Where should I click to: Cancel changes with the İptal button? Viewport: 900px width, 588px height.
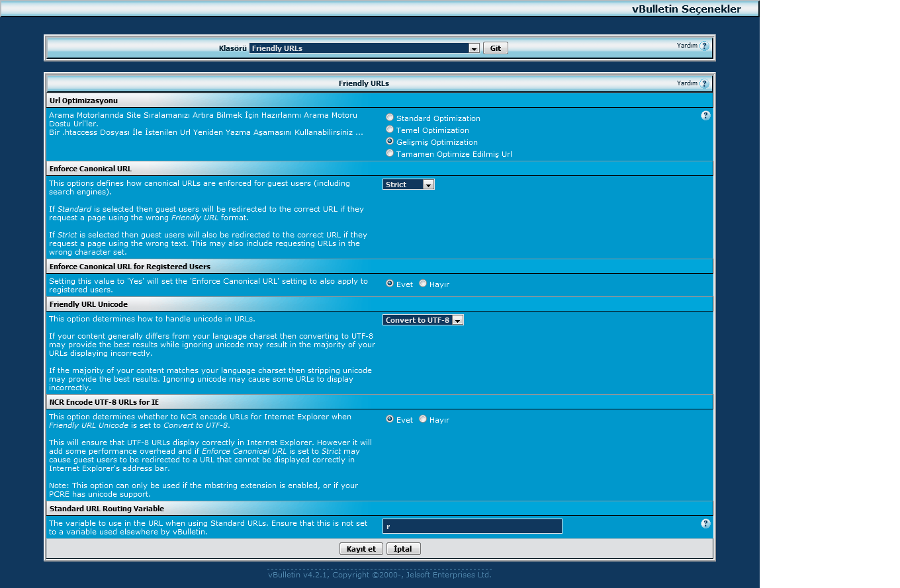click(x=403, y=549)
